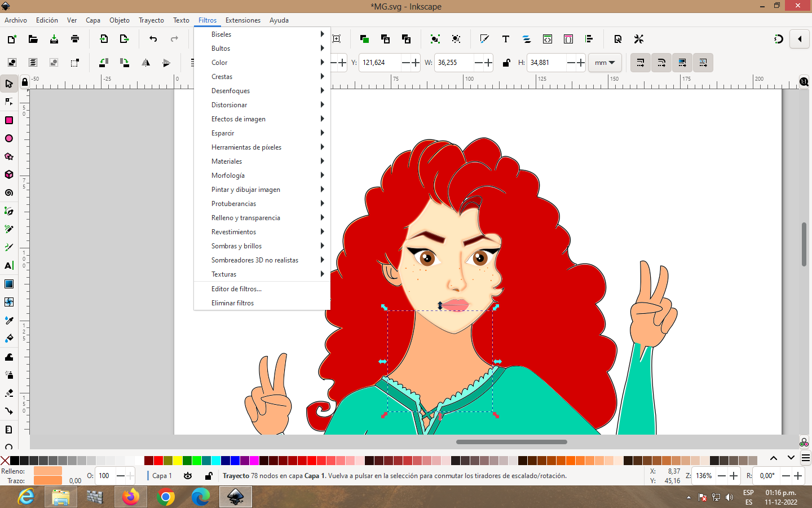The image size is (812, 508).
Task: Choose the Eraser tool
Action: (x=9, y=393)
